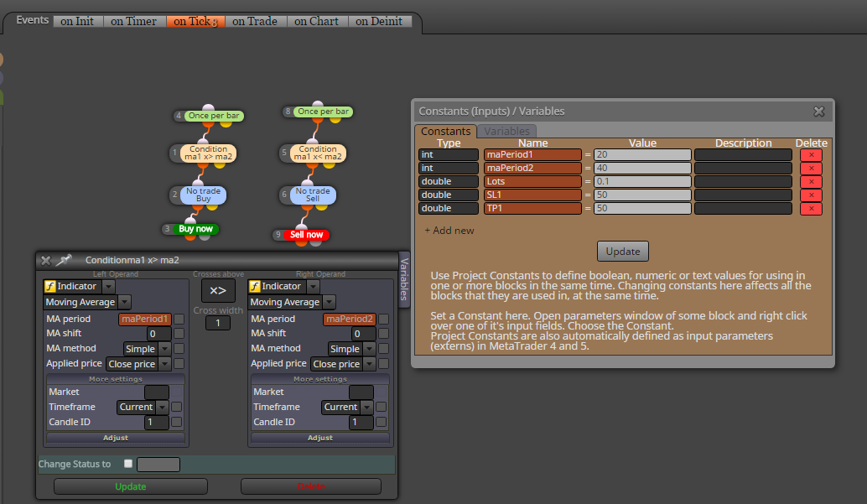Click the TP1 value field showing 50
This screenshot has width=867, height=504.
[642, 209]
